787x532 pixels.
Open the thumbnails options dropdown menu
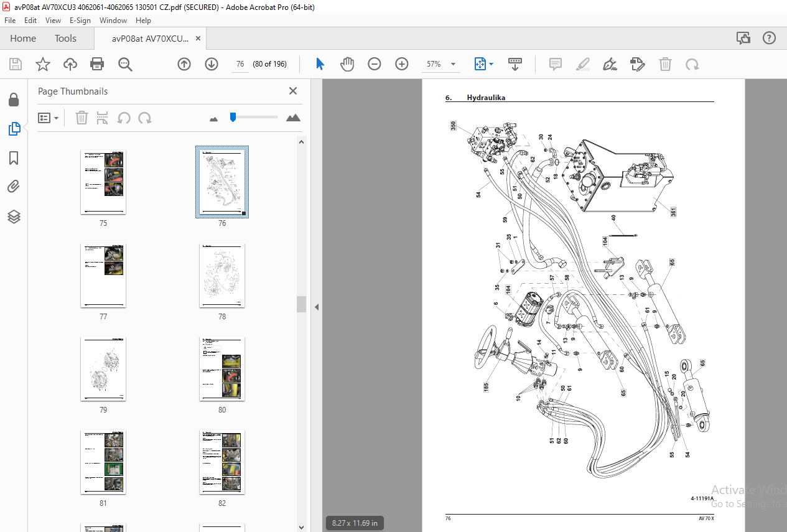pyautogui.click(x=49, y=118)
